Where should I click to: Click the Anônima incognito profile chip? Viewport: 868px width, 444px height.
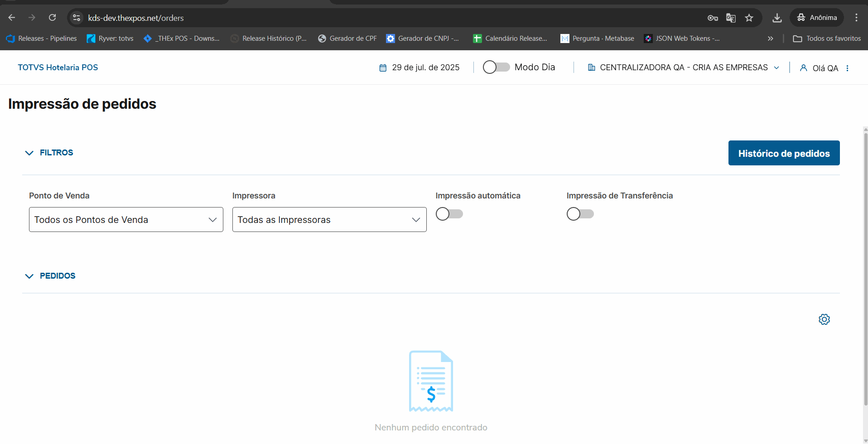[817, 18]
